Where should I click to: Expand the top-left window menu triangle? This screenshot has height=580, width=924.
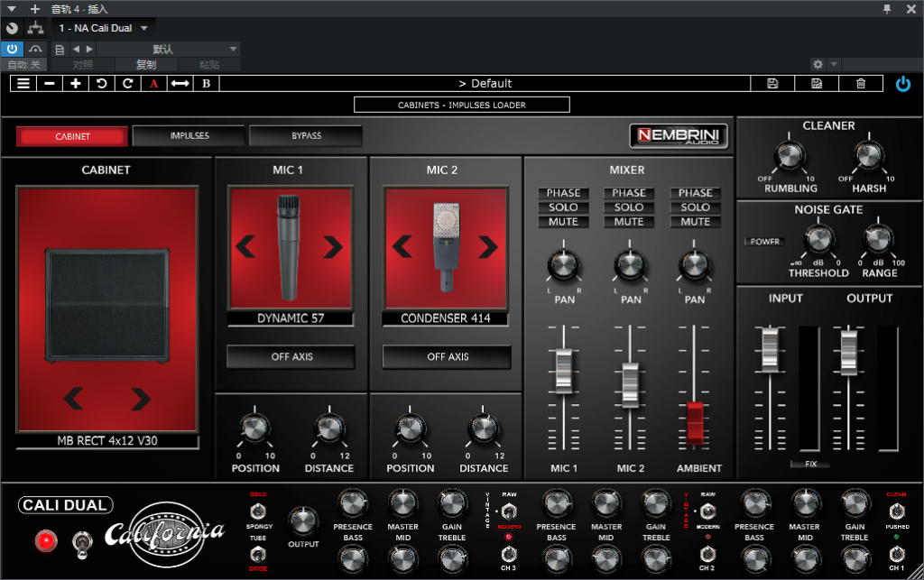click(x=12, y=9)
